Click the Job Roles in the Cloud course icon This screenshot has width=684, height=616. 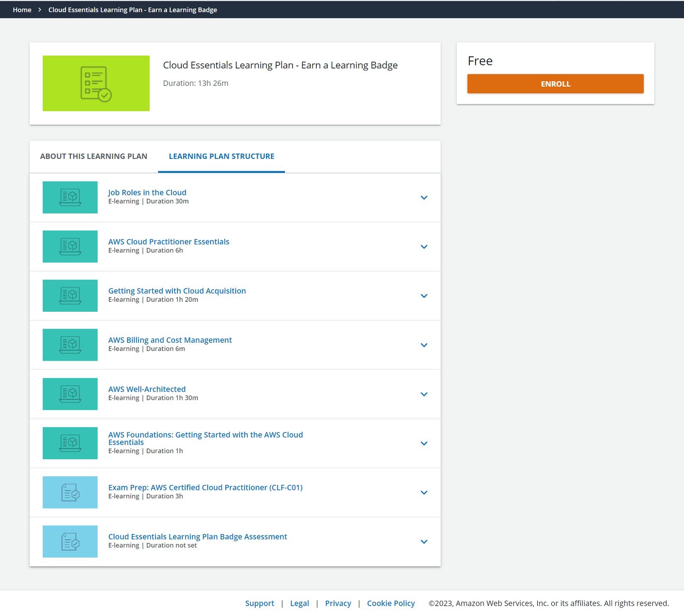pos(70,197)
